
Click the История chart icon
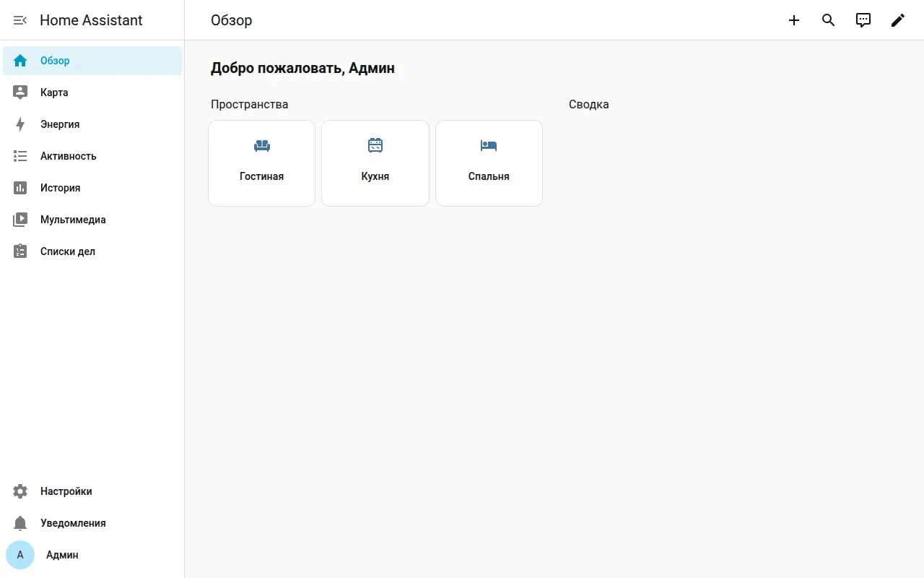pos(20,188)
